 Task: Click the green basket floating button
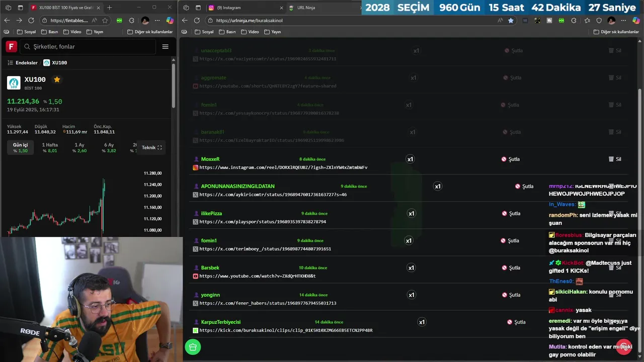click(193, 347)
